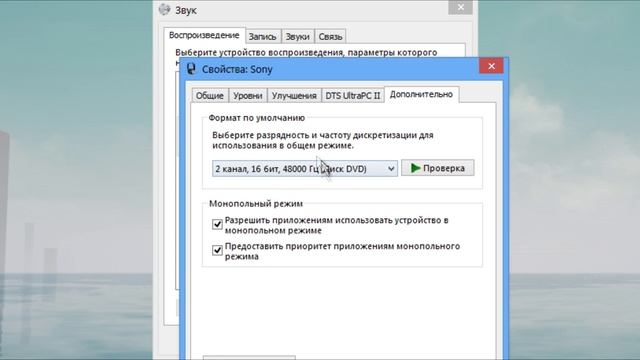Select the DTS UltraPC II tab

pyautogui.click(x=353, y=96)
